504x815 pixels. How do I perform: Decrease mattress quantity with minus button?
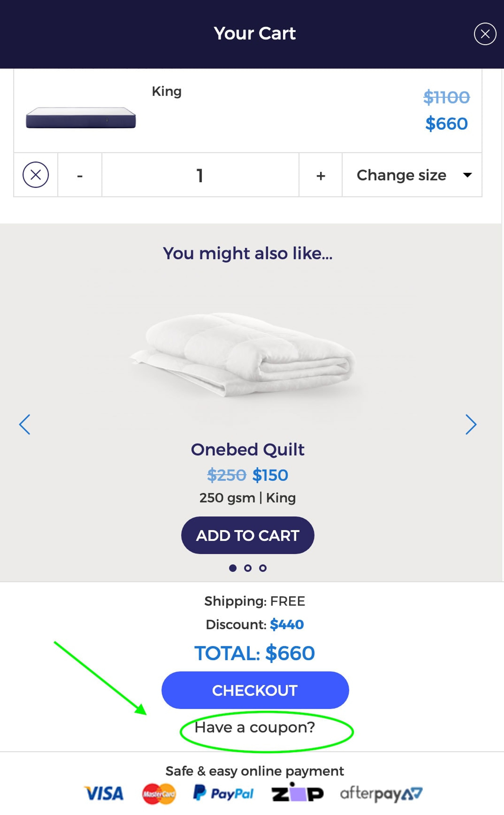80,175
